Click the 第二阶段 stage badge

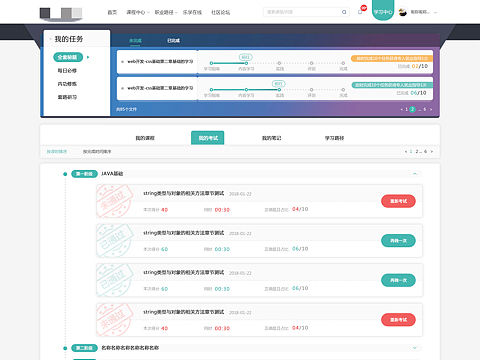pyautogui.click(x=84, y=348)
